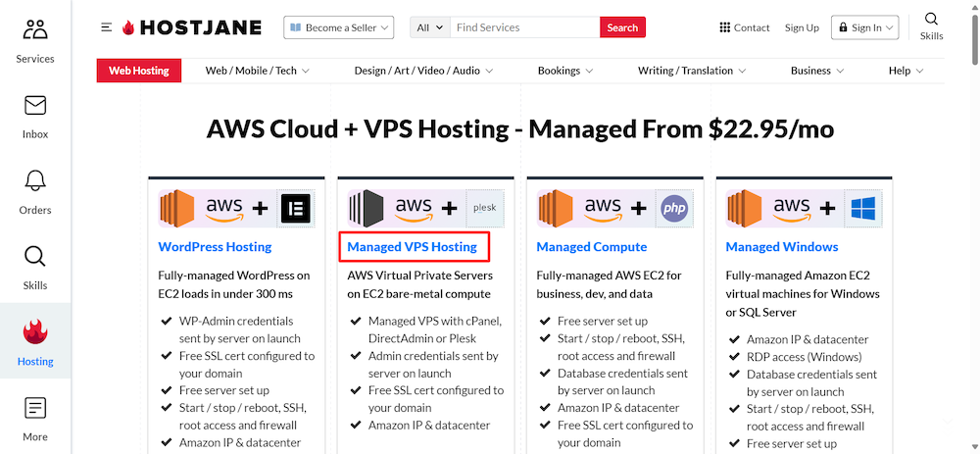Open the Services sidebar icon
The width and height of the screenshot is (980, 454).
[35, 30]
